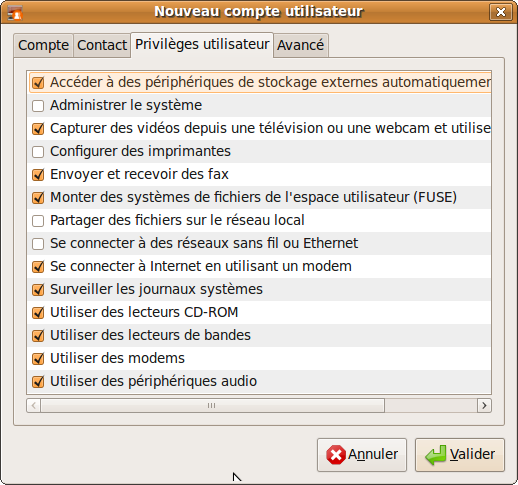Click the horizontal scrollbar right arrow
Viewport: 518px width, 485px height.
[x=484, y=406]
